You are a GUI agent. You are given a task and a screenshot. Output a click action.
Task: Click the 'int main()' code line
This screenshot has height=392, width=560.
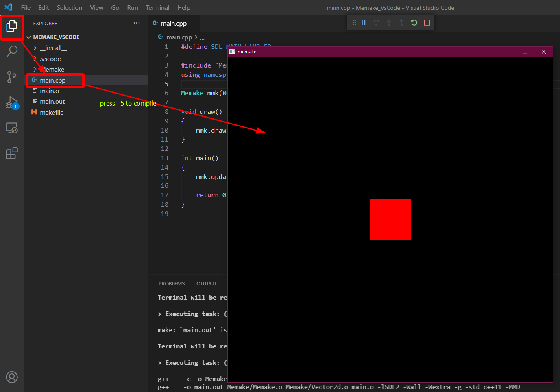(200, 158)
